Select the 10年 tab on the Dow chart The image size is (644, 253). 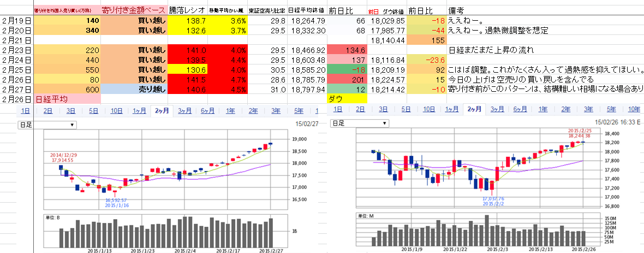(634, 109)
